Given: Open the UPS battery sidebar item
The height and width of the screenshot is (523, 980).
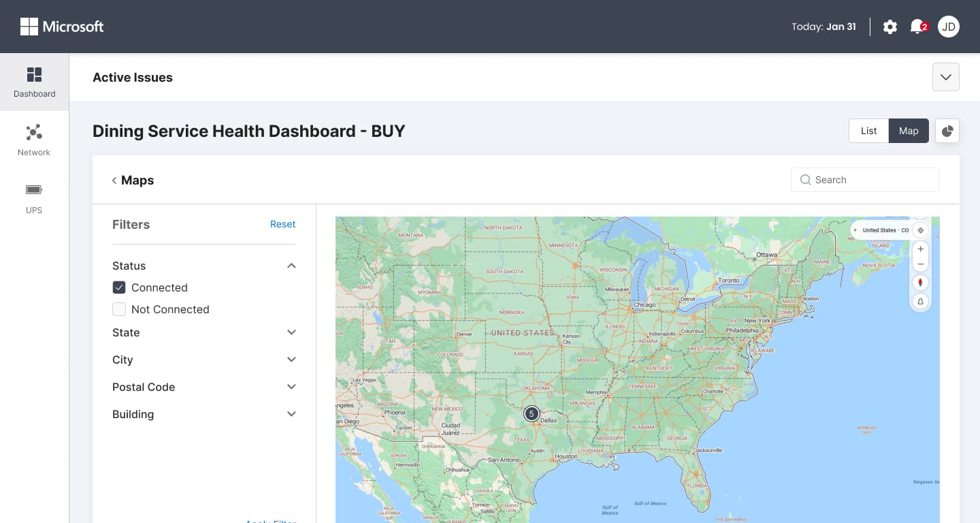Looking at the screenshot, I should [34, 199].
